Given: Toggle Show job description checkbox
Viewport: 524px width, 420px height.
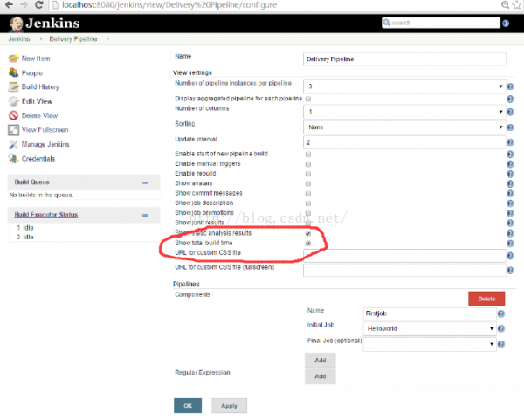Looking at the screenshot, I should 308,203.
